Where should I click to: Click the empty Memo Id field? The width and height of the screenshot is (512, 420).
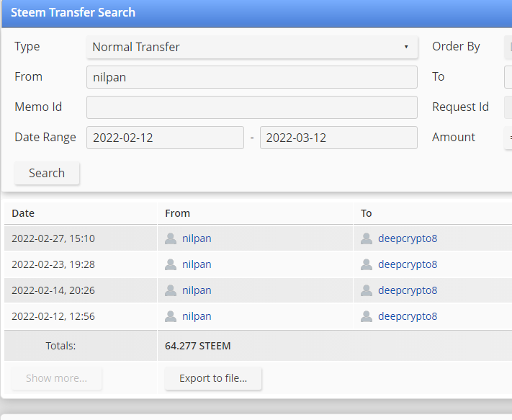tap(252, 107)
